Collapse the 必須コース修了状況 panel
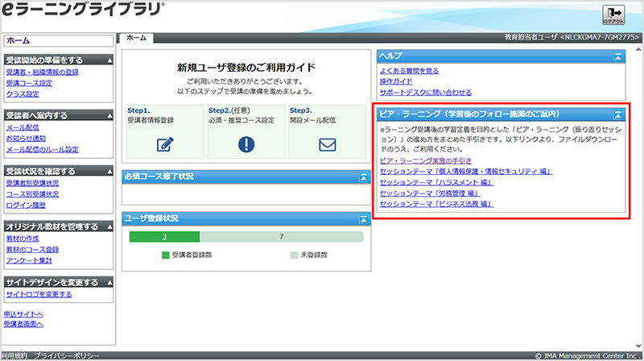This screenshot has height=361, width=644. (364, 176)
